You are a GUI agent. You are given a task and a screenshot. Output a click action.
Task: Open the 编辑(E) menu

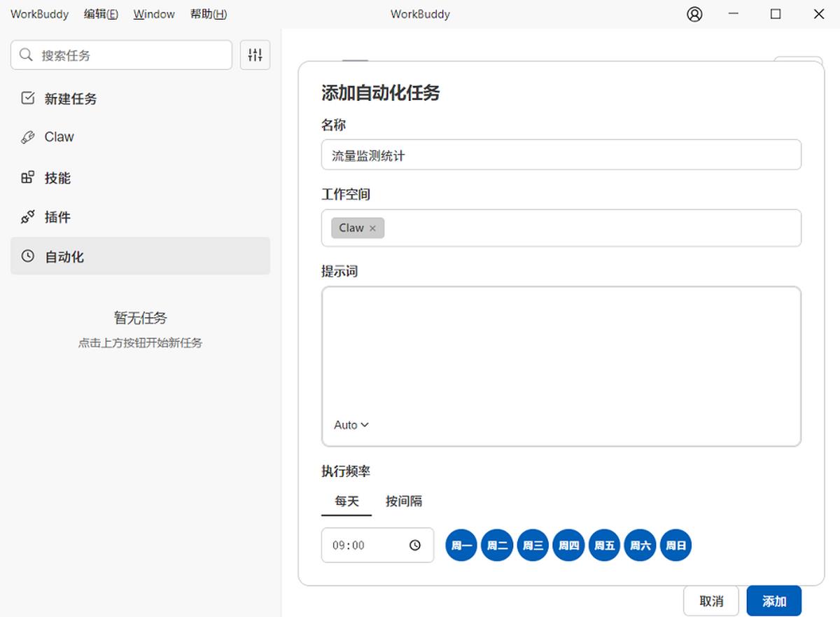click(101, 14)
